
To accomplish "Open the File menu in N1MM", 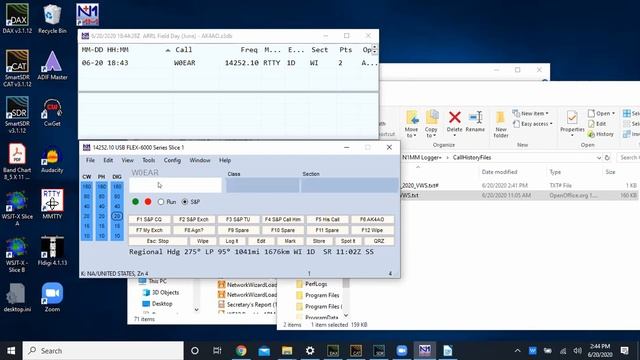I will pyautogui.click(x=90, y=160).
